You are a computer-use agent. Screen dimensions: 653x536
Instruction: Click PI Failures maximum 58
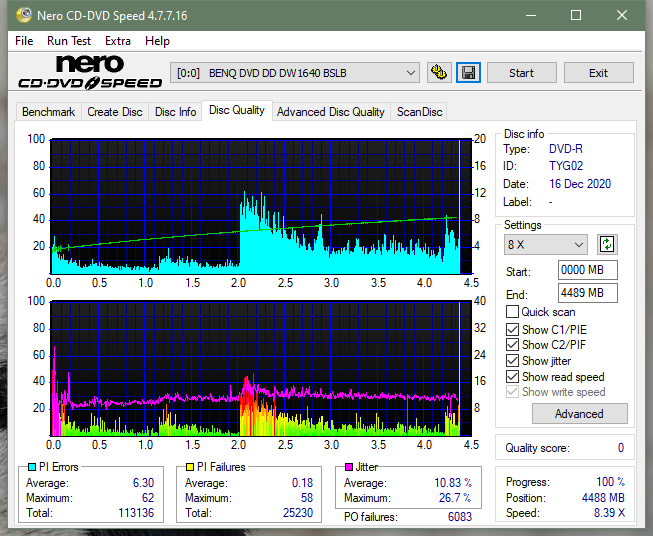coord(307,498)
